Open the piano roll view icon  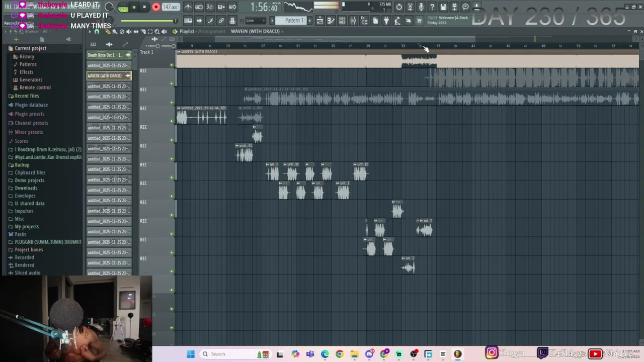pyautogui.click(x=331, y=21)
